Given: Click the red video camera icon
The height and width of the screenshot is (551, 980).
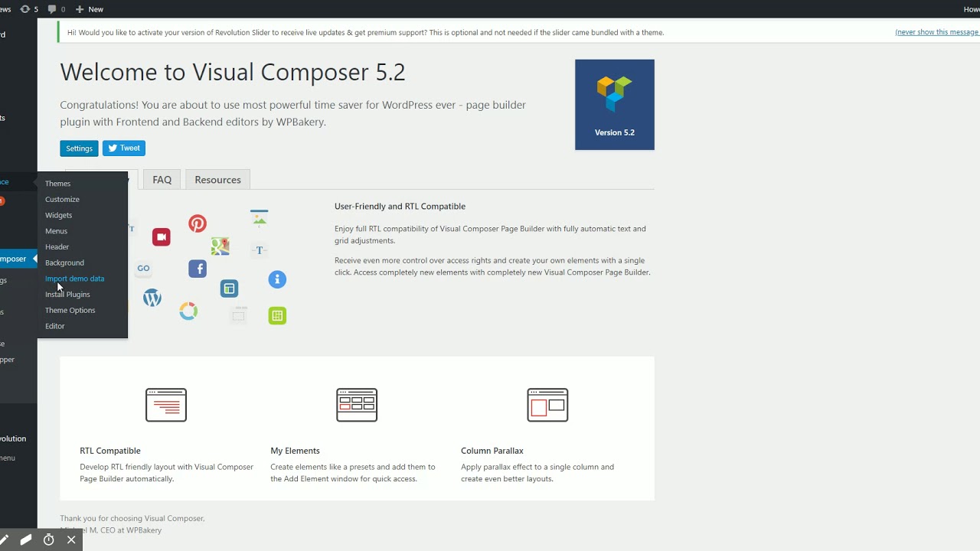Looking at the screenshot, I should coord(161,237).
